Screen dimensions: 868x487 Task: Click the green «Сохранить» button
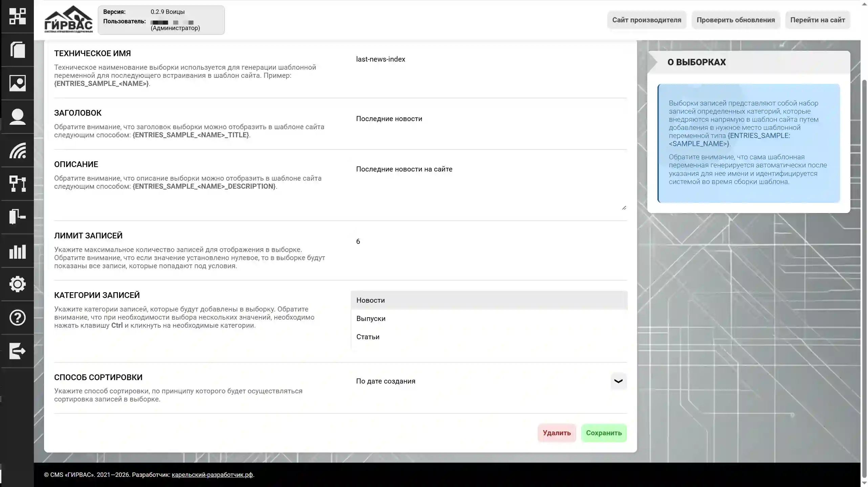coord(604,433)
